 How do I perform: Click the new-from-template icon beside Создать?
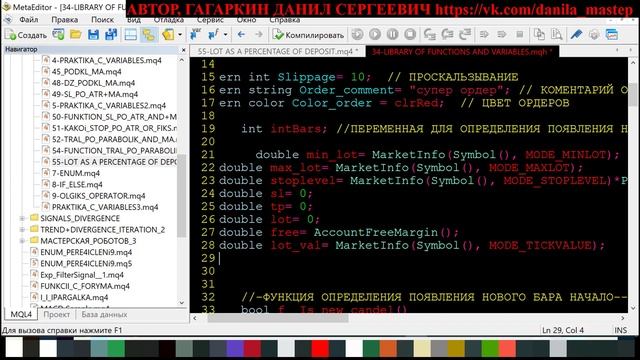pyautogui.click(x=58, y=35)
